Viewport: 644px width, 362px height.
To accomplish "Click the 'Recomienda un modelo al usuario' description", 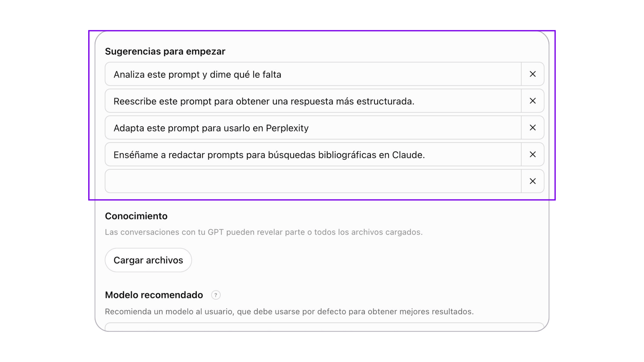I will coord(289,311).
